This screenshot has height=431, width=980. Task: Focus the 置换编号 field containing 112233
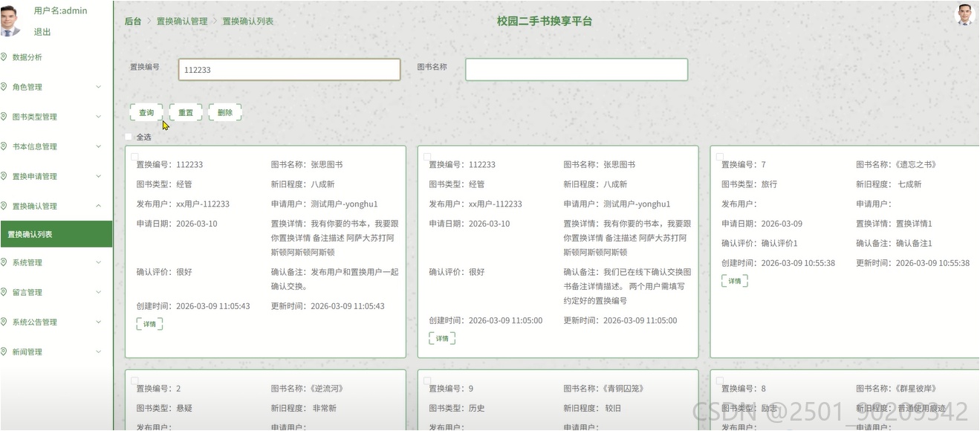(x=289, y=70)
